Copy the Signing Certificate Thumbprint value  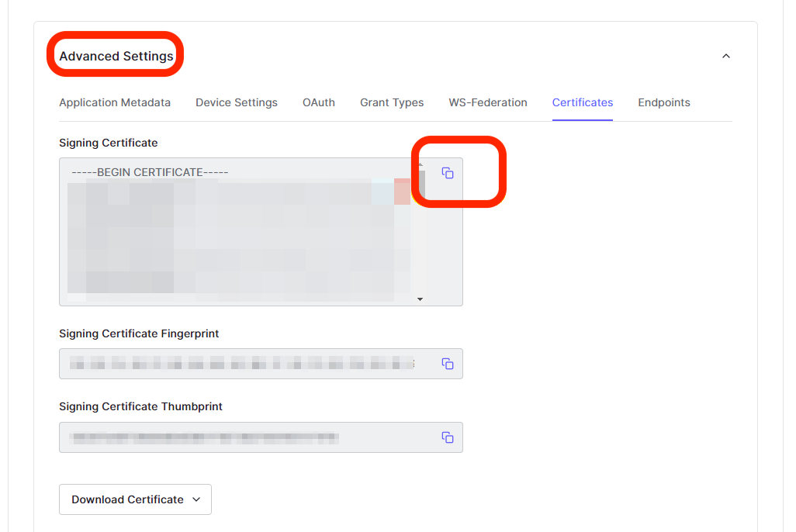(x=448, y=437)
